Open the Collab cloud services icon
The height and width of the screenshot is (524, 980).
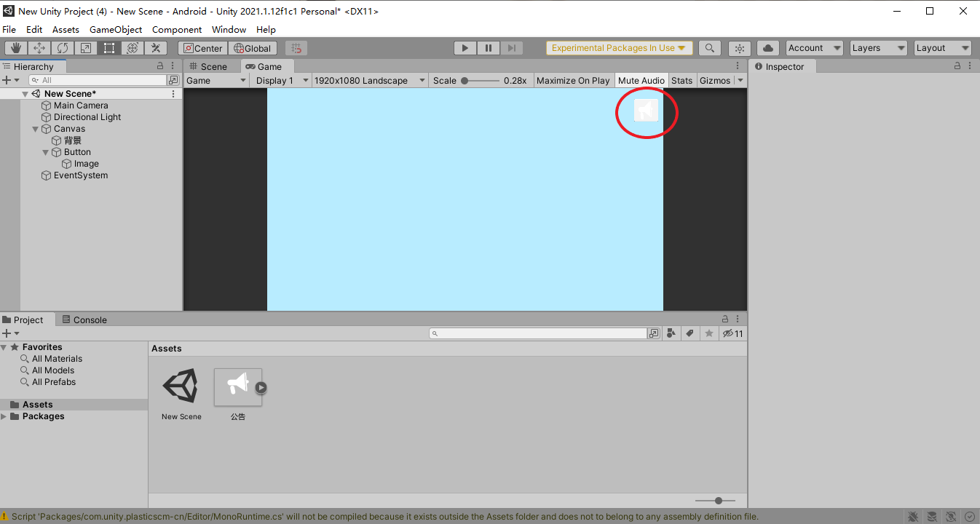tap(768, 48)
